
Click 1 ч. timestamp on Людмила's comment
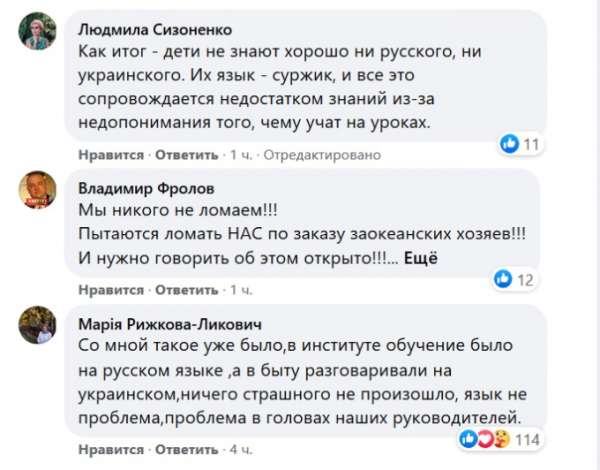[x=241, y=155]
